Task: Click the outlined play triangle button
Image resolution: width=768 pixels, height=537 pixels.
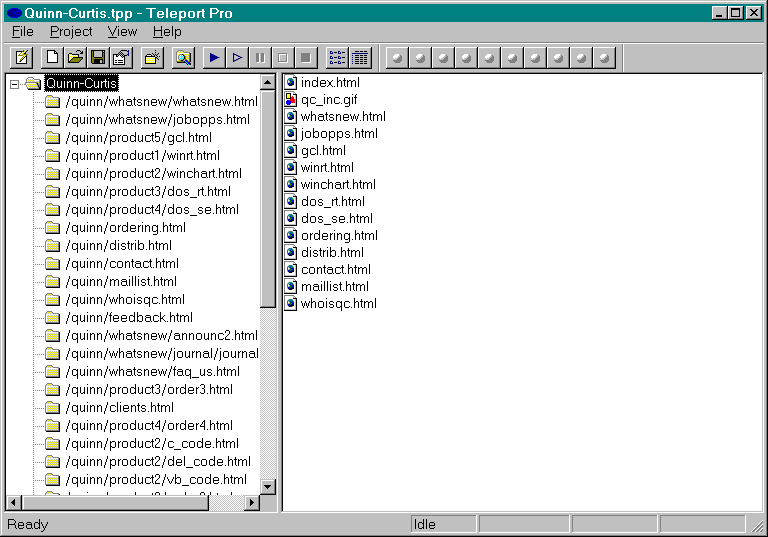Action: 237,58
